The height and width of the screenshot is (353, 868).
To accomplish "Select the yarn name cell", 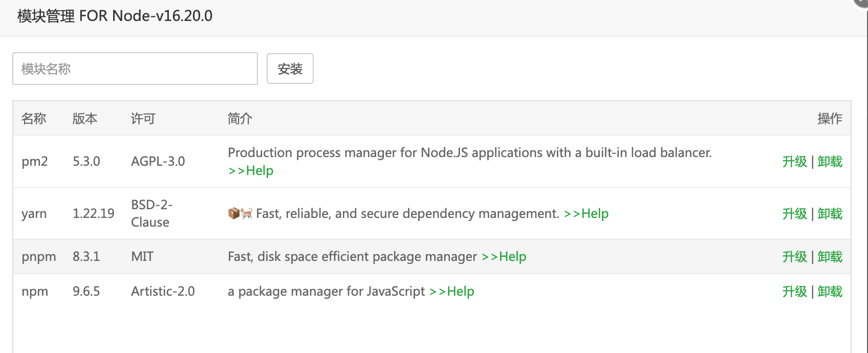I will click(34, 214).
